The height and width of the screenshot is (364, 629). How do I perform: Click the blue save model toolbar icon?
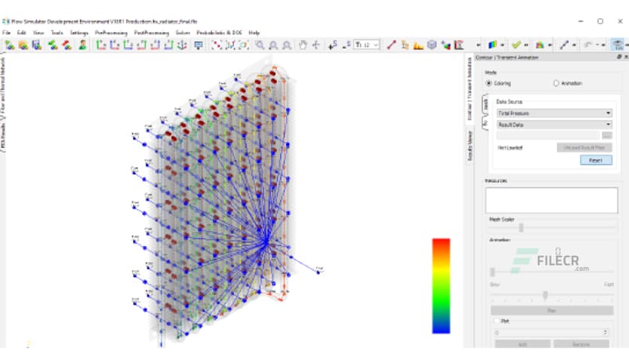click(37, 45)
